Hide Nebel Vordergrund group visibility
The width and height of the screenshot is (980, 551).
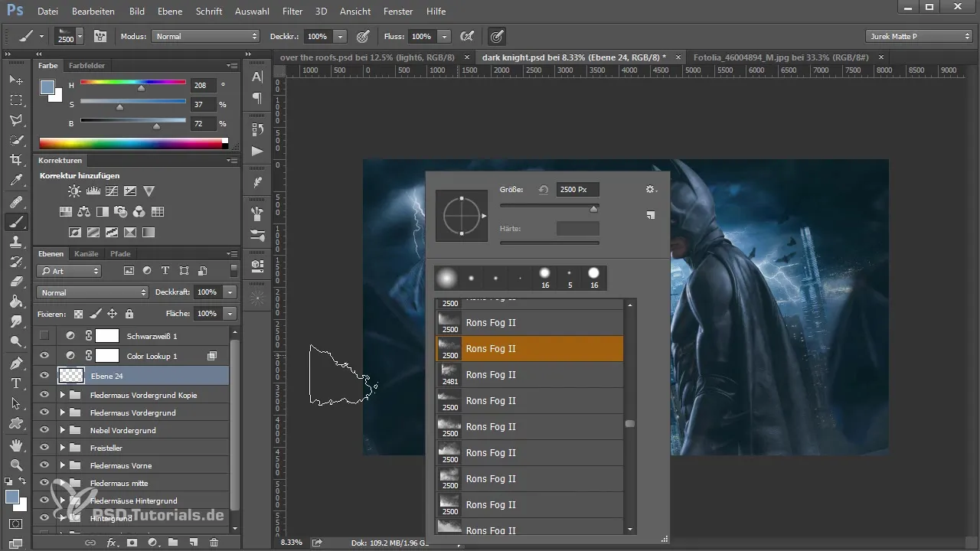(44, 430)
